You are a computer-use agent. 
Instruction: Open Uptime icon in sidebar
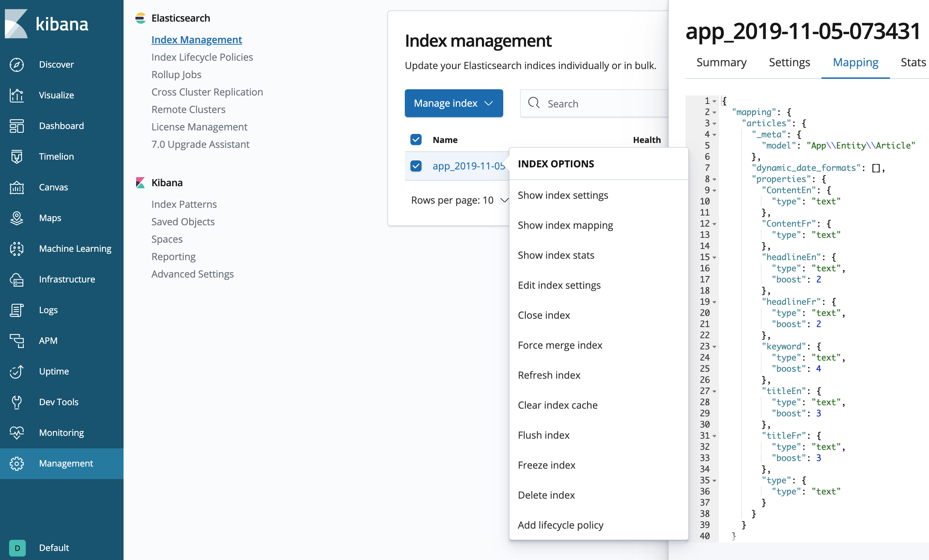tap(17, 372)
